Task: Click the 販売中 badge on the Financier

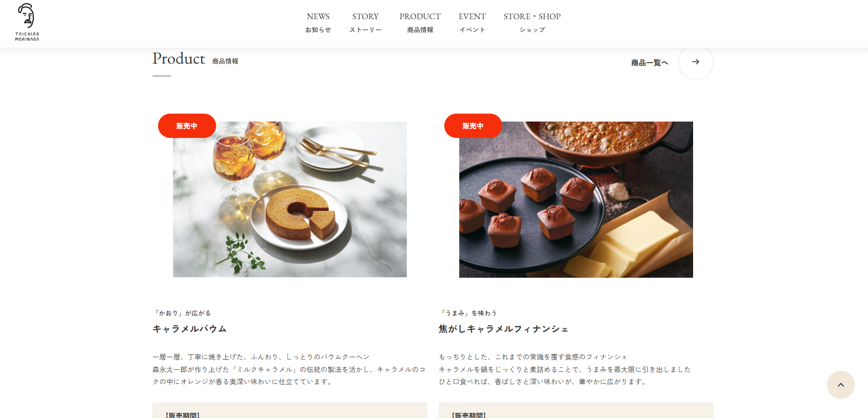Action: [473, 126]
